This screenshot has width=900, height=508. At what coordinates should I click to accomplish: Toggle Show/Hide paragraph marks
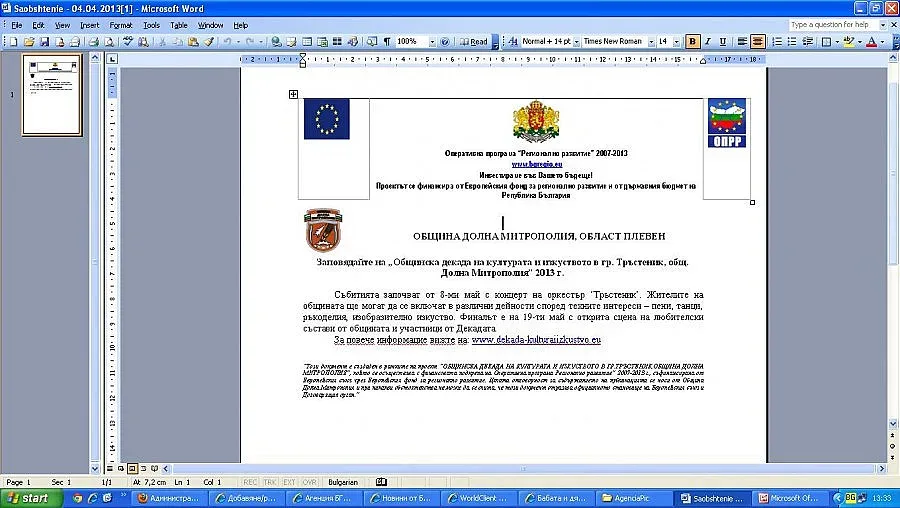click(386, 42)
